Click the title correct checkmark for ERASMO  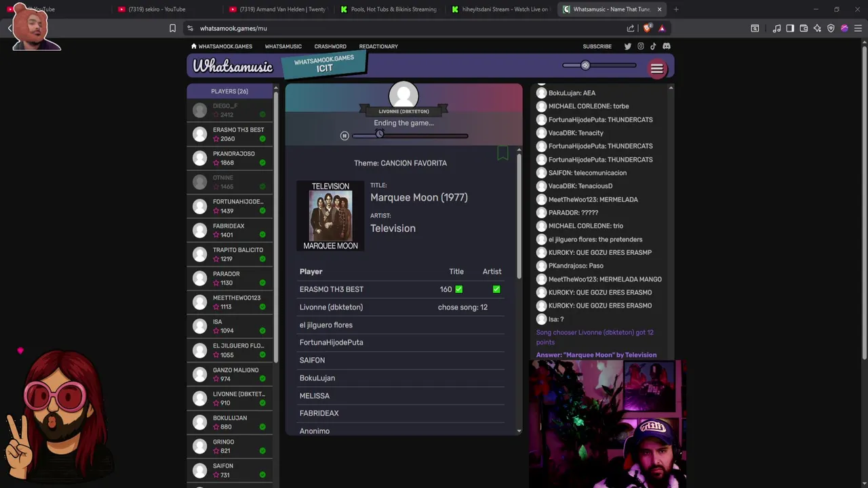click(459, 289)
